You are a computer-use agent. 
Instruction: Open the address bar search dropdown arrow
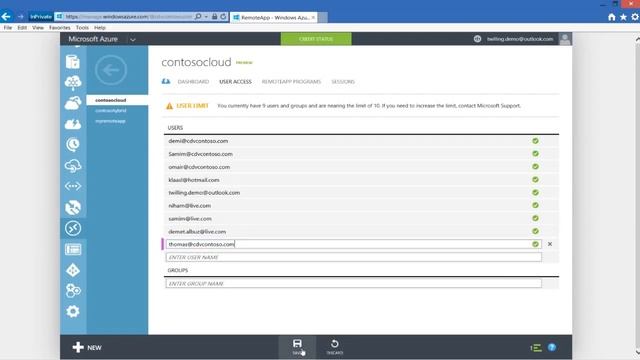pyautogui.click(x=206, y=17)
